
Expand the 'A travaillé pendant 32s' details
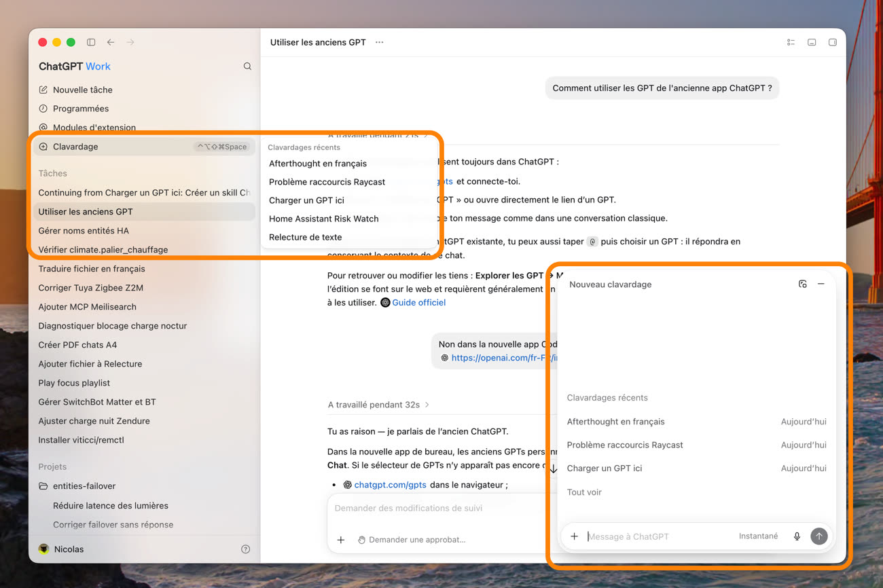pos(378,405)
